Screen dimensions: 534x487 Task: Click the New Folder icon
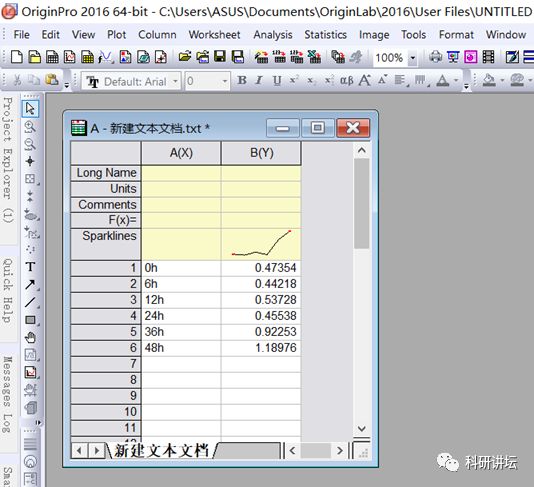(34, 57)
